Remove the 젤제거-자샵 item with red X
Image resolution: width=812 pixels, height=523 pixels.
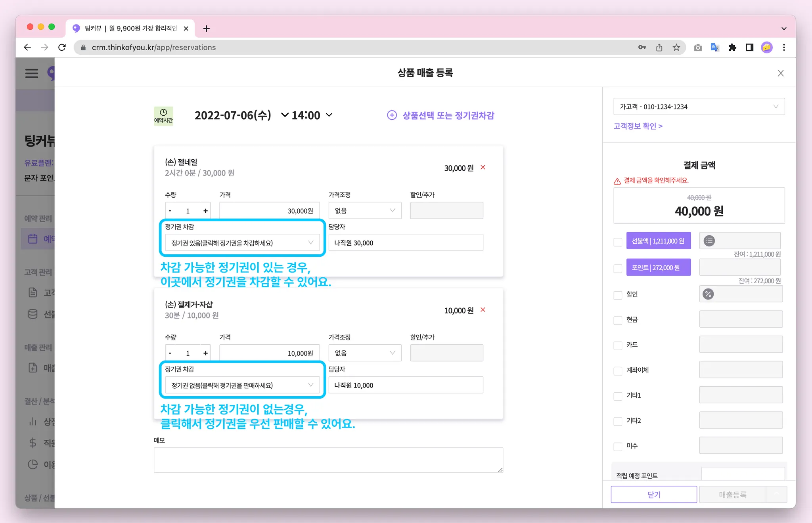tap(483, 310)
